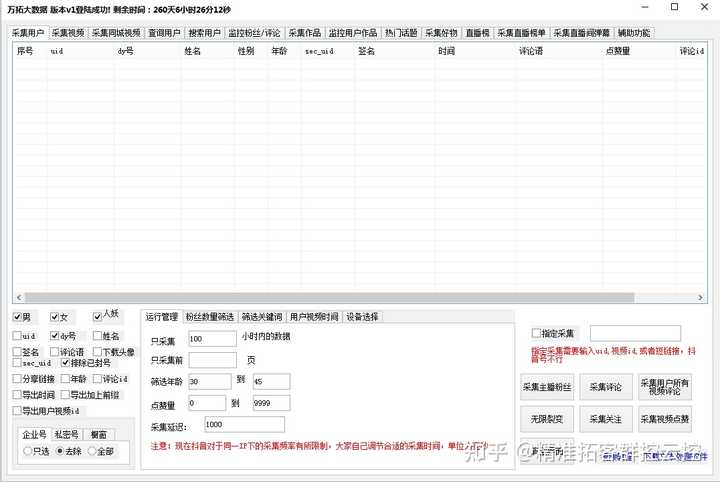This screenshot has height=482, width=720.
Task: Open the 辅助功能 tab
Action: click(634, 33)
